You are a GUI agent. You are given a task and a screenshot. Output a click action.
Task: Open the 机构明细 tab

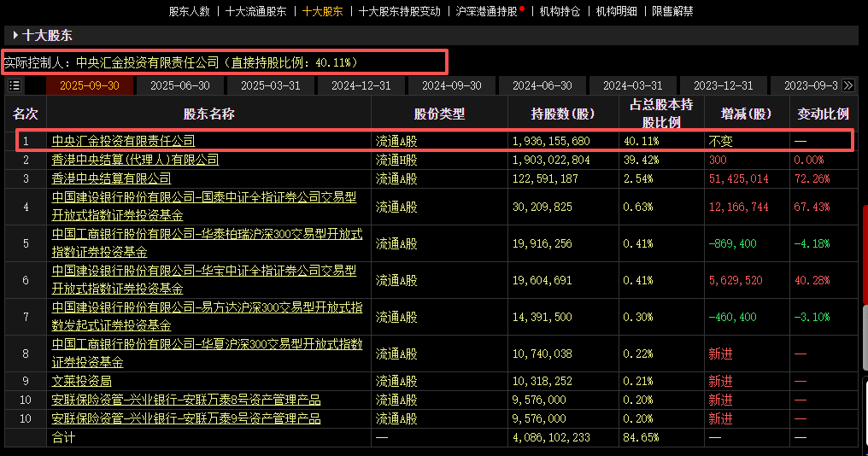(x=616, y=11)
